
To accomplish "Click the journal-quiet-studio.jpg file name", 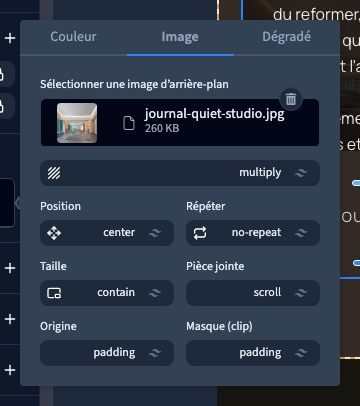I will coord(214,114).
